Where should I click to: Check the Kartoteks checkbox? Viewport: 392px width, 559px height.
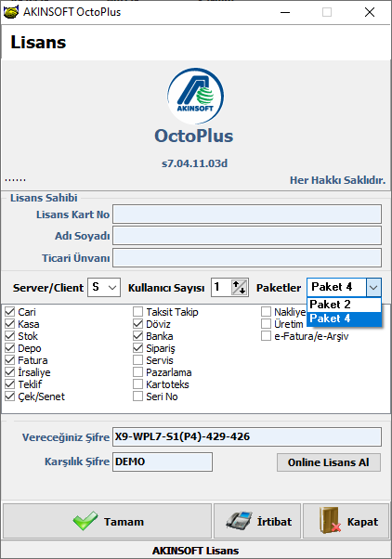point(137,384)
